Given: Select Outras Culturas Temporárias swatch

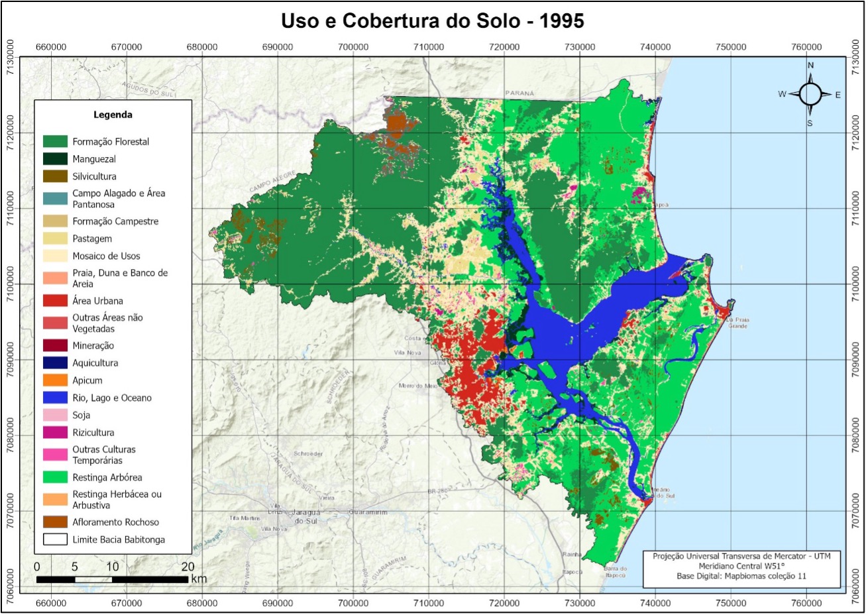Looking at the screenshot, I should [55, 455].
